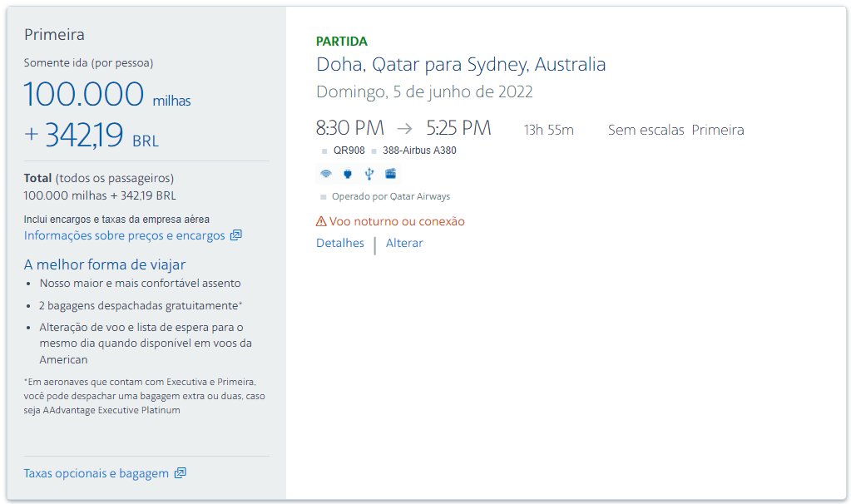Click the total line 100.000 milhas + 342,19 BRL

100,195
